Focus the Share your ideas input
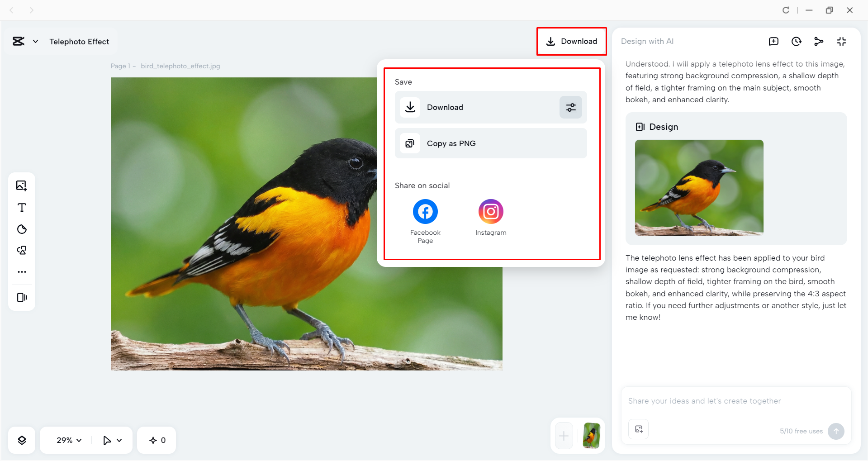This screenshot has width=868, height=461. (736, 401)
